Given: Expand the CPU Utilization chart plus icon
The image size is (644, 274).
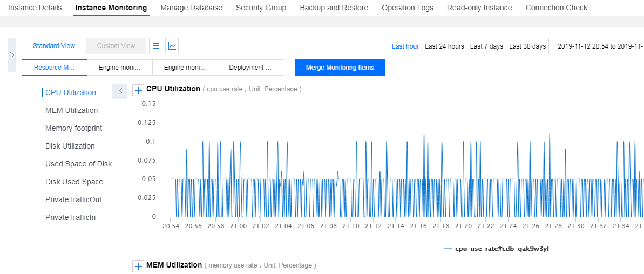Looking at the screenshot, I should point(138,90).
